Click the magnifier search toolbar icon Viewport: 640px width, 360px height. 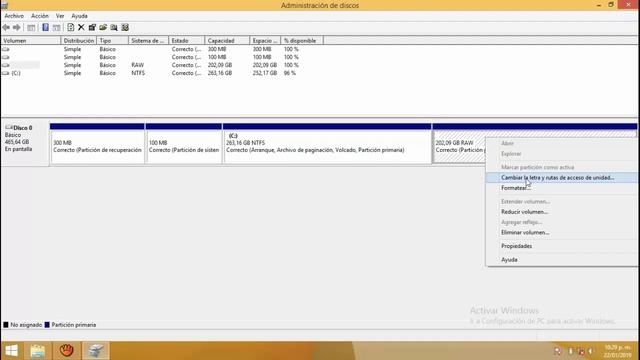(114, 27)
